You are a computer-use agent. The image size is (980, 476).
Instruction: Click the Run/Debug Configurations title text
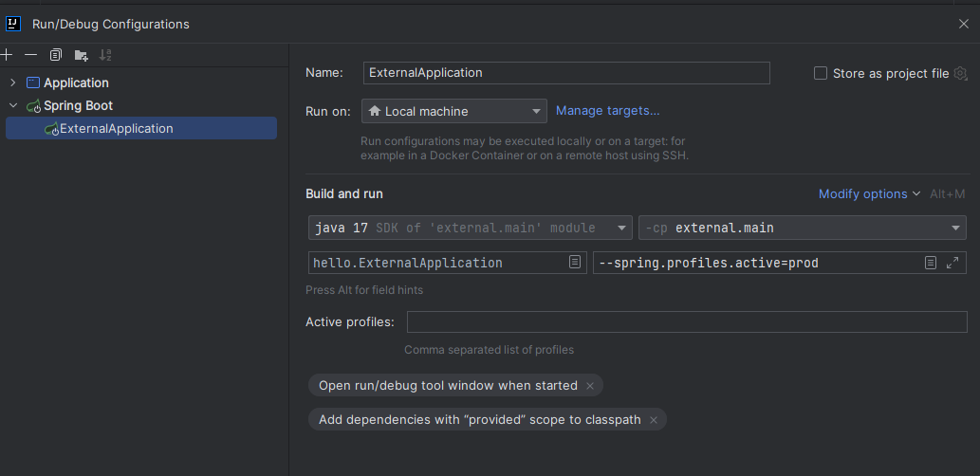(x=111, y=24)
